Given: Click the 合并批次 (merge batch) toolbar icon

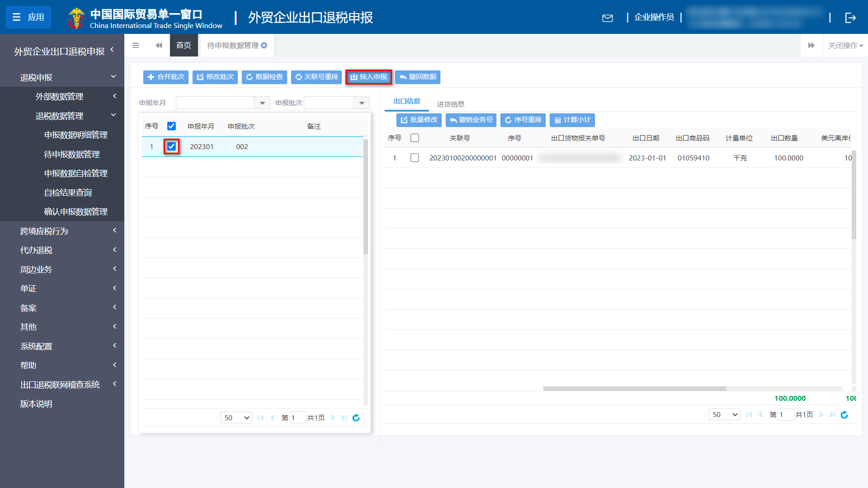Looking at the screenshot, I should (165, 77).
